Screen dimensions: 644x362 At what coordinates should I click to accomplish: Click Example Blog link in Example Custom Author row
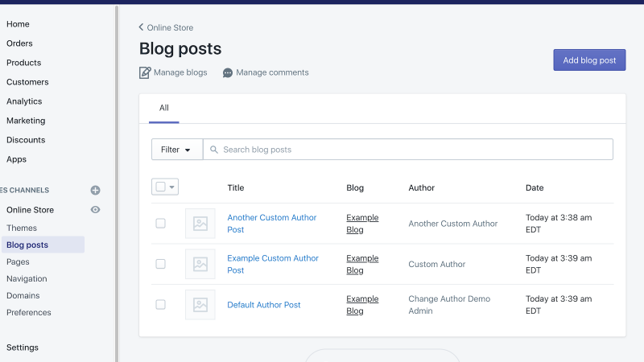point(362,264)
